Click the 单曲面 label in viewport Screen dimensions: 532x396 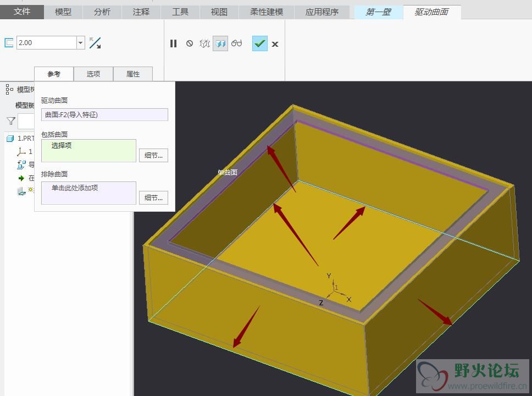pyautogui.click(x=228, y=173)
